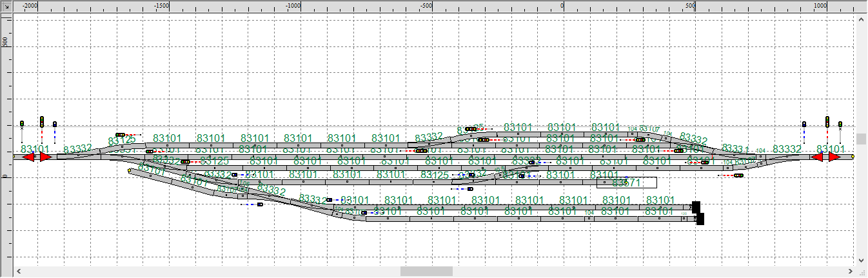Click the lower black buffer stop
Viewport: 868px width, 278px height.
point(700,219)
